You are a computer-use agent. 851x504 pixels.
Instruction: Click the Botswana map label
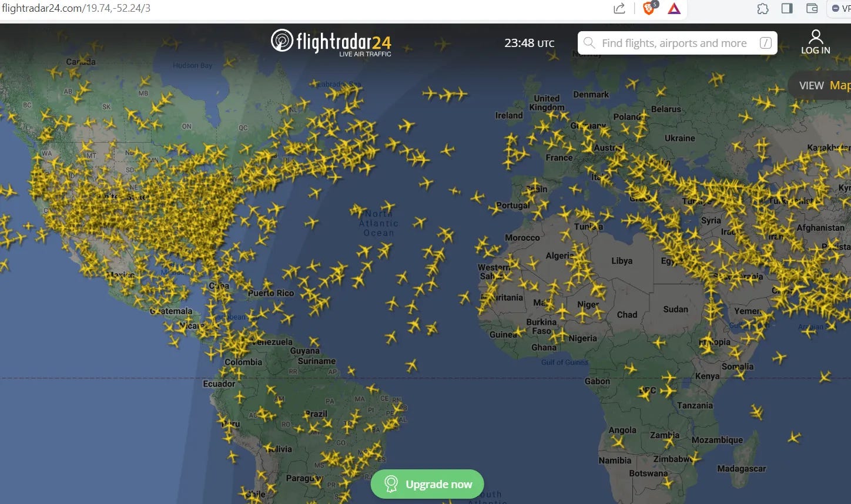648,473
